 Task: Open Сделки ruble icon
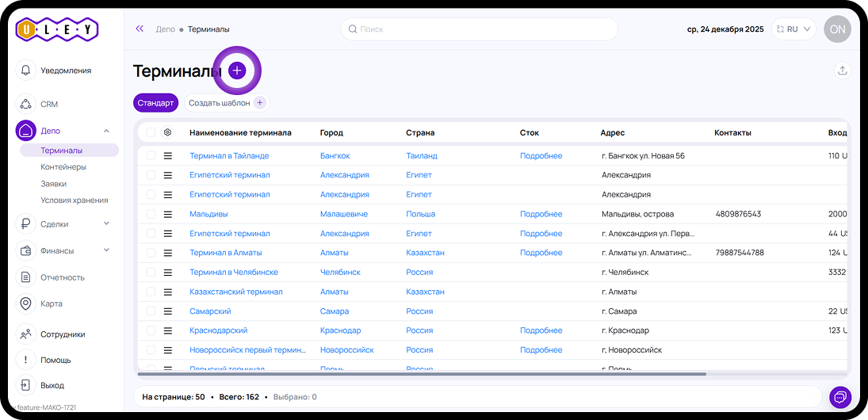(25, 224)
